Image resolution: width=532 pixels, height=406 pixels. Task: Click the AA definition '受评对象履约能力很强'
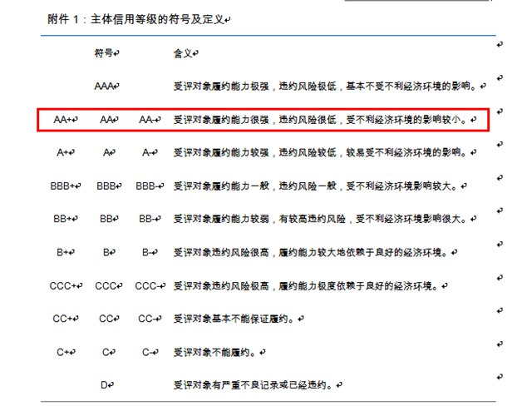[x=221, y=120]
